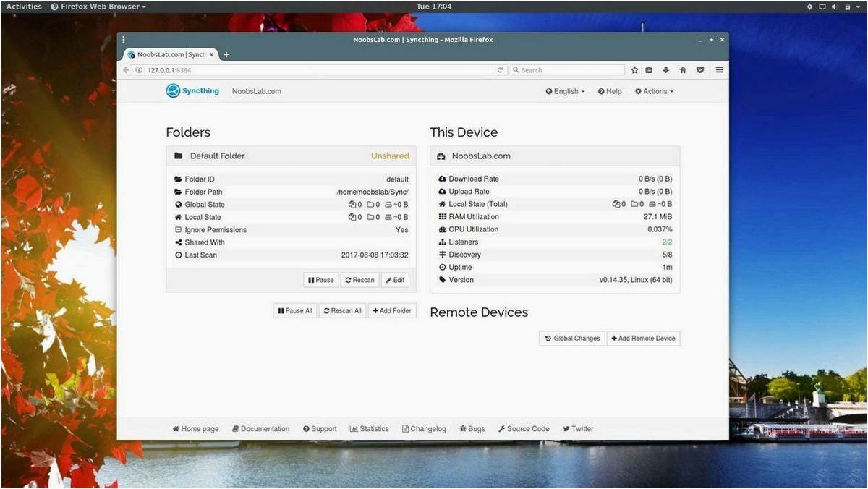Open the Firefox downloads arrow icon
868x489 pixels.
[x=666, y=70]
